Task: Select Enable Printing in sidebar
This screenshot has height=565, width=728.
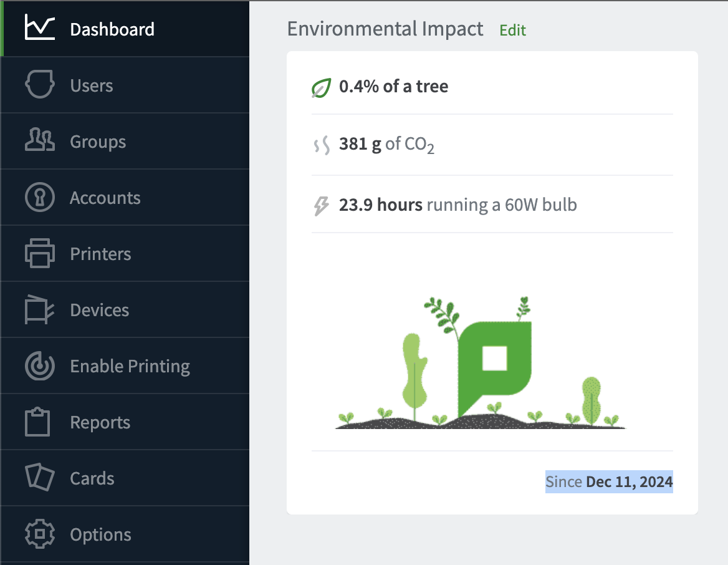Action: 130,366
